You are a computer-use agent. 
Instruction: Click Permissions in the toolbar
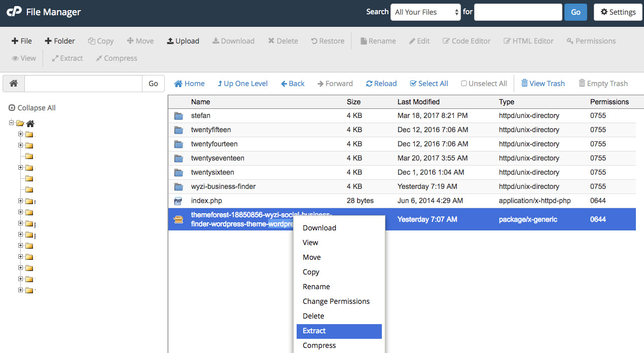point(591,41)
